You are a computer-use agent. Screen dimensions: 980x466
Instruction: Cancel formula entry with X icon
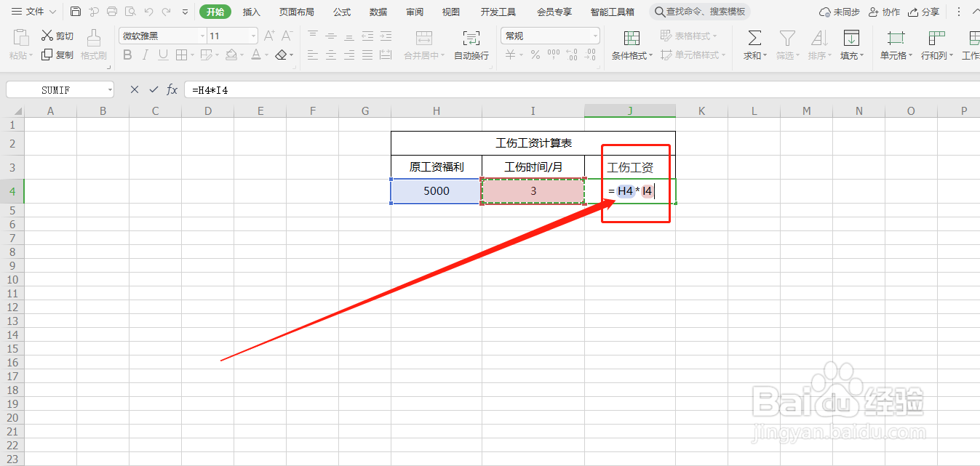pyautogui.click(x=134, y=89)
